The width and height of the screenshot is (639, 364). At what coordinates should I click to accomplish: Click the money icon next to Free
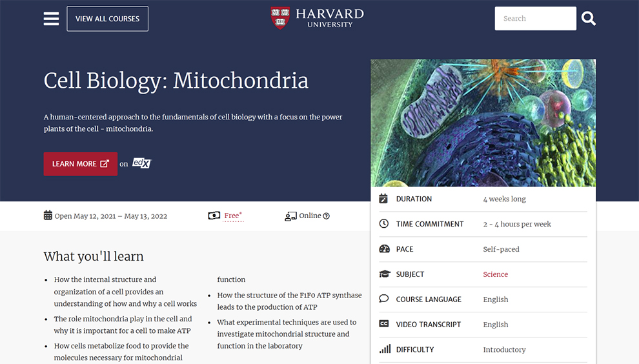(214, 215)
